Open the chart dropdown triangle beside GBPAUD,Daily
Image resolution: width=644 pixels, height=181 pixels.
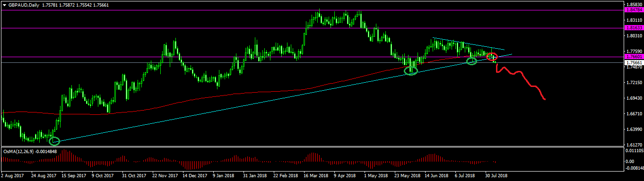click(x=4, y=5)
